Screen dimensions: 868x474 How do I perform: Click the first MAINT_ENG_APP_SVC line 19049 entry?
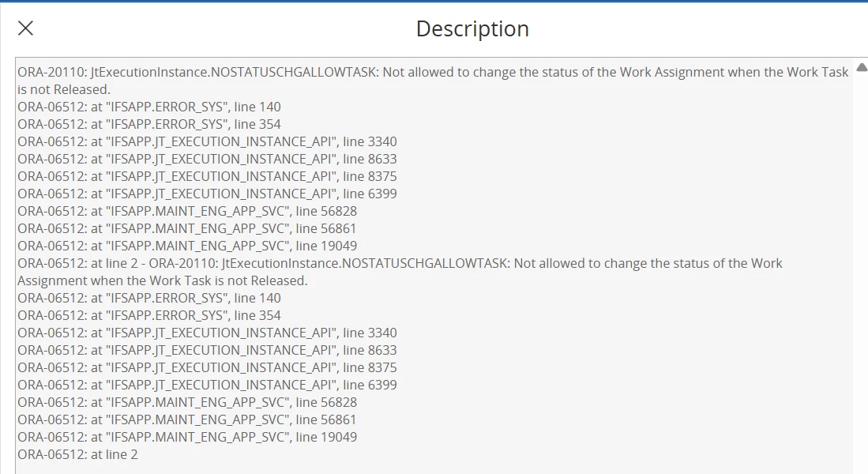187,246
